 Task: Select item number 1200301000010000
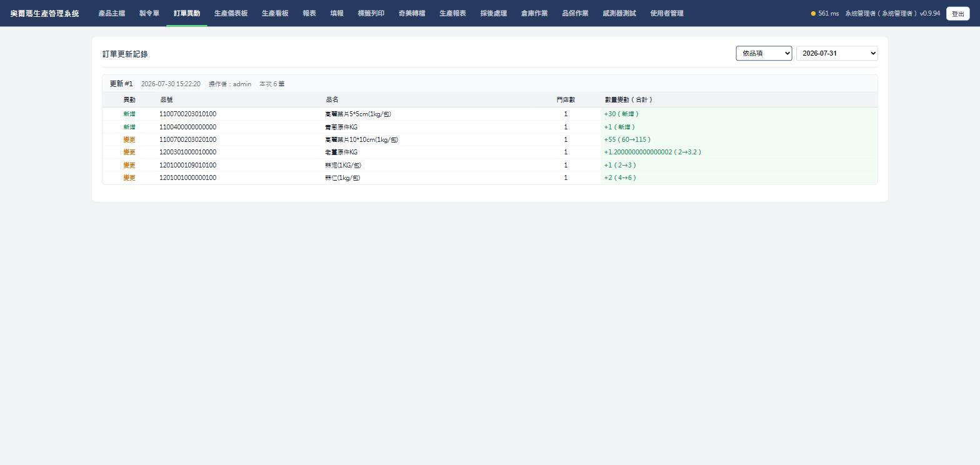click(188, 152)
